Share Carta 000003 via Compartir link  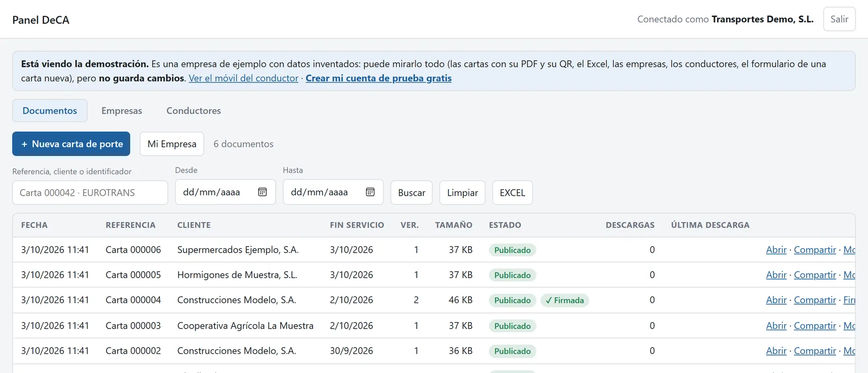(x=815, y=326)
